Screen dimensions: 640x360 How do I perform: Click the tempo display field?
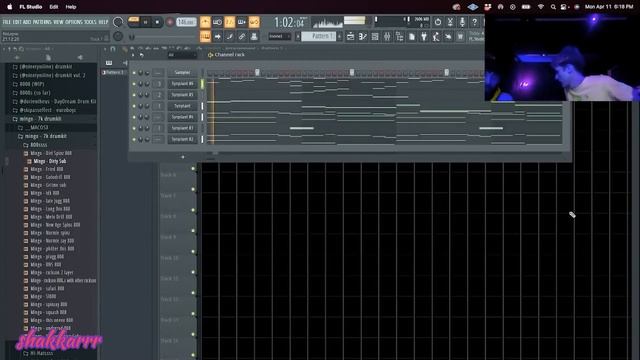pos(186,22)
